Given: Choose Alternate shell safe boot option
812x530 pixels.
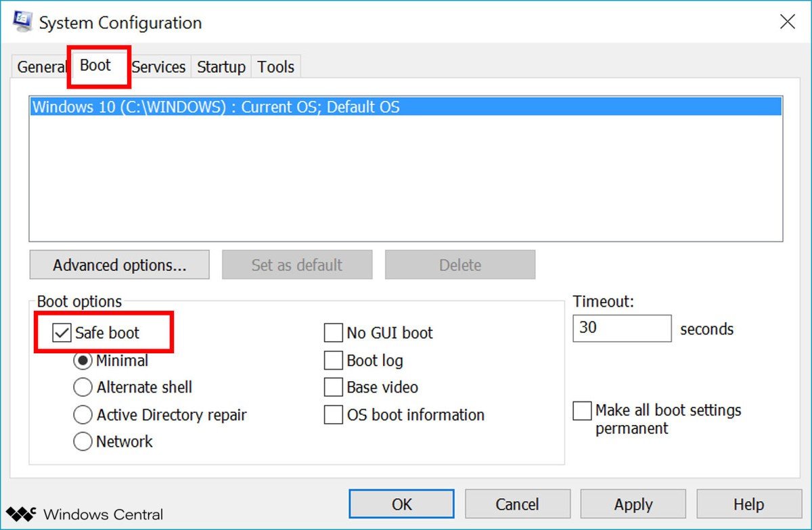Looking at the screenshot, I should pos(83,387).
